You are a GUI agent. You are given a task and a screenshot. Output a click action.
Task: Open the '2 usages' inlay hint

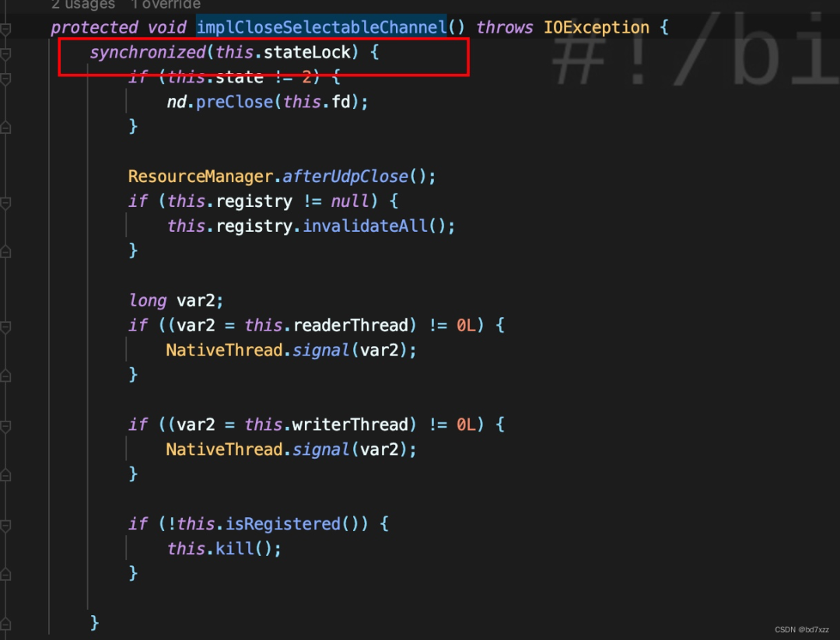[x=83, y=5]
